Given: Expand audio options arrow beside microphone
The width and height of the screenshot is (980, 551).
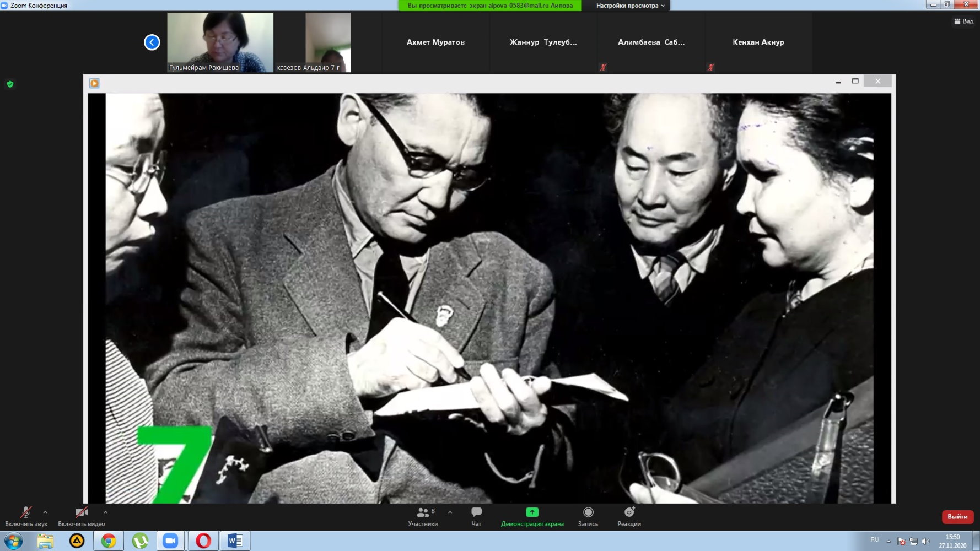Looking at the screenshot, I should tap(45, 512).
